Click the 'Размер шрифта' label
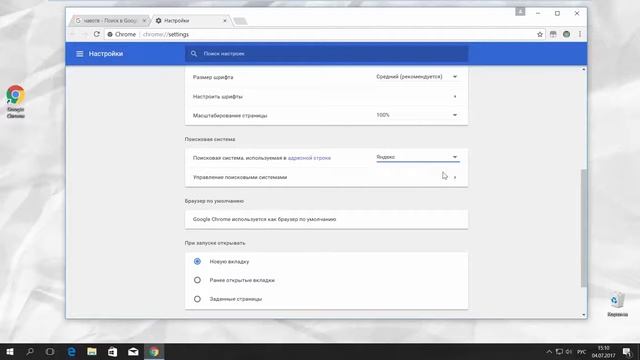Screen dimensions: 640x360 (213, 77)
